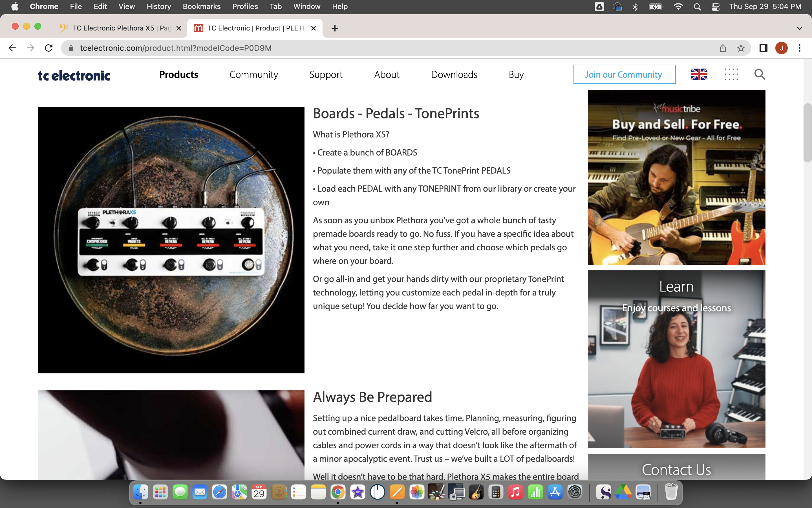Viewport: 812px width, 508px height.
Task: Click the Bluetooth status icon in menu bar
Action: coord(635,7)
